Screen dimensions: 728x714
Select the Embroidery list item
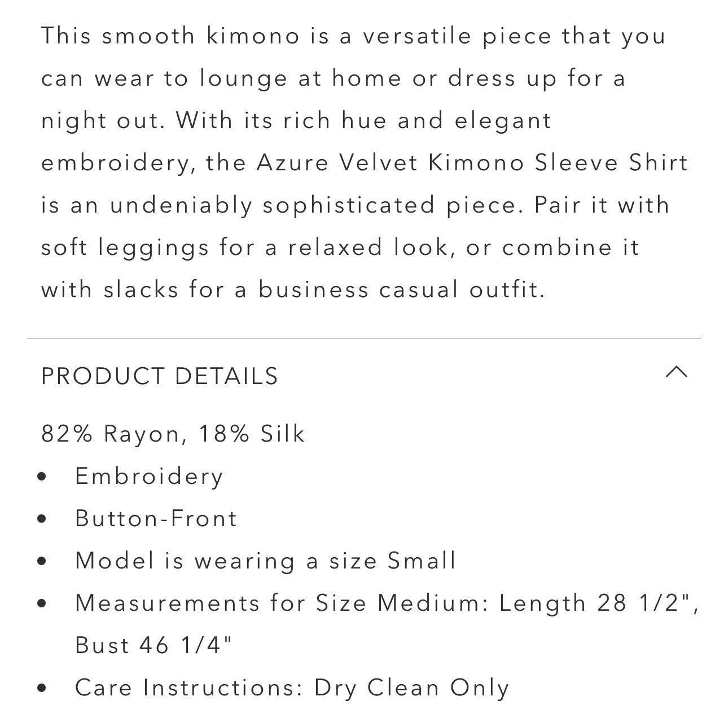[150, 477]
